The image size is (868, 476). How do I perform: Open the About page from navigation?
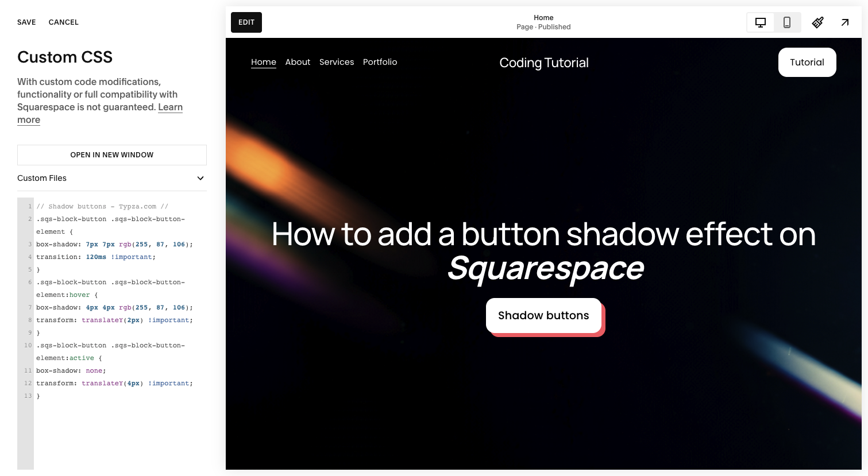(x=298, y=62)
